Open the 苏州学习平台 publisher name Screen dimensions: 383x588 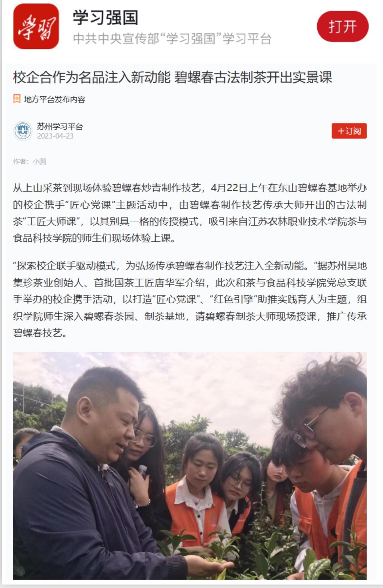(60, 127)
